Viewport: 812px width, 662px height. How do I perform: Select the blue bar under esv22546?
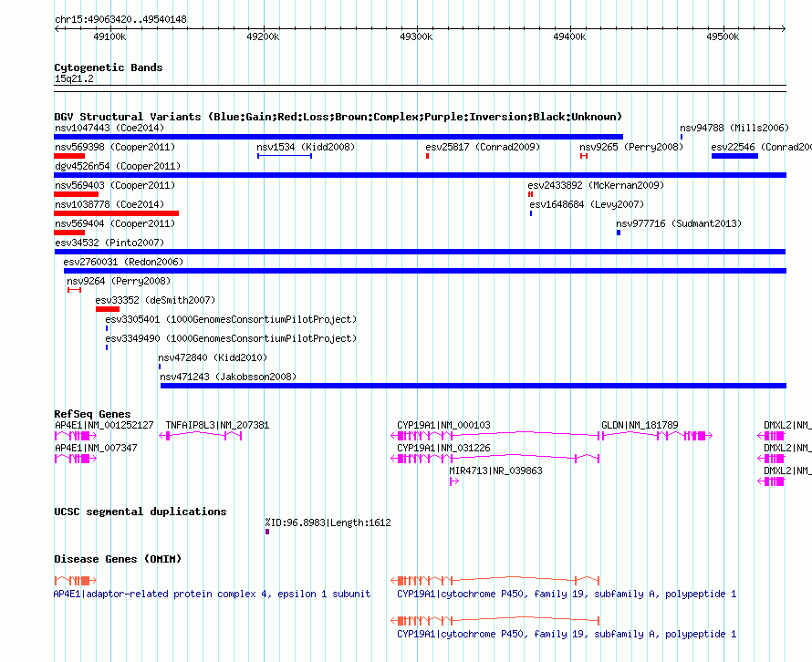(x=734, y=156)
